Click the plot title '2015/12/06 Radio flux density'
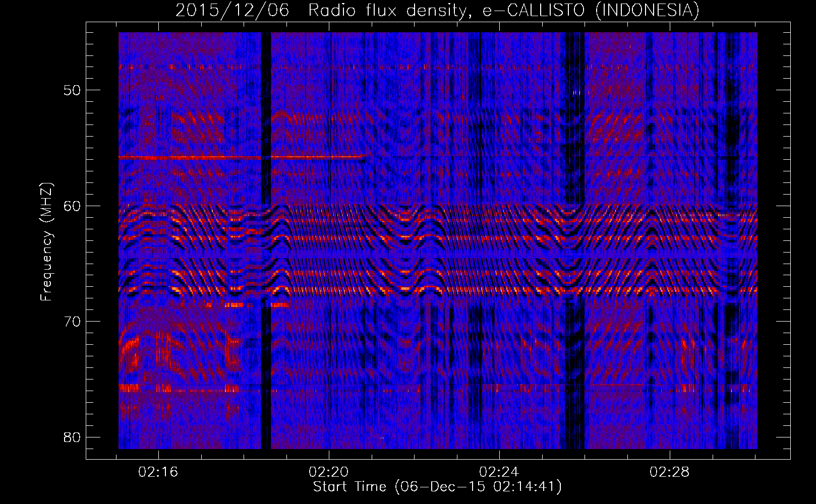Image resolution: width=816 pixels, height=504 pixels. [438, 11]
